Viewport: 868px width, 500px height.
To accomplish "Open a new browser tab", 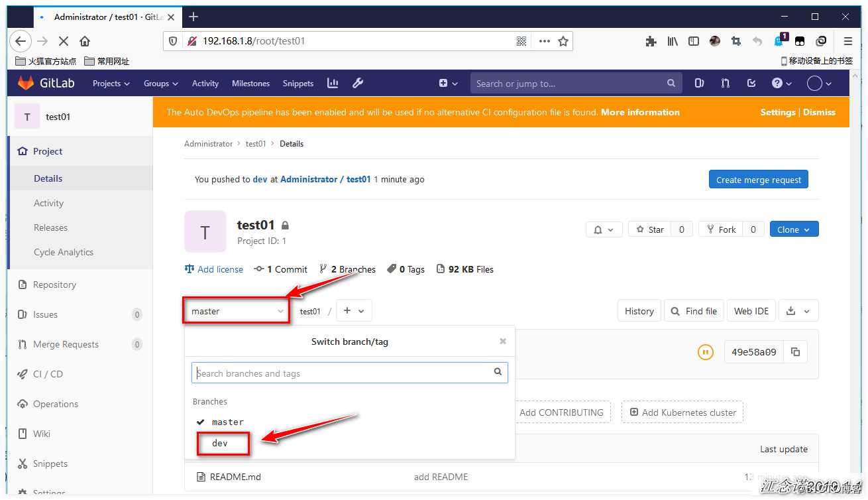I will 193,17.
